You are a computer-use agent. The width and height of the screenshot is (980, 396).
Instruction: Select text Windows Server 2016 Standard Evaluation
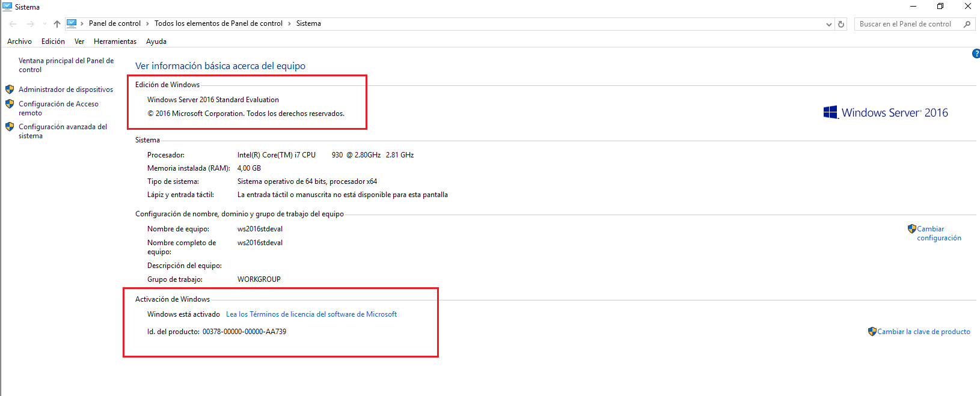pyautogui.click(x=213, y=100)
